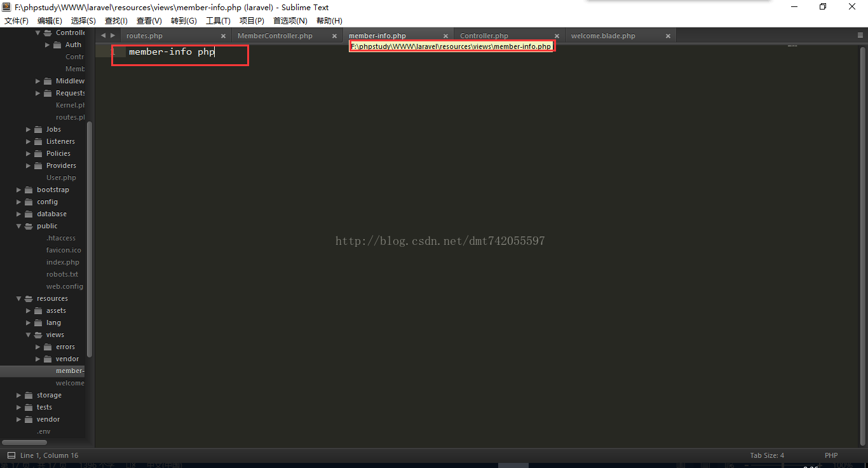
Task: Click the Line 1, Column 16 status text
Action: coord(49,455)
